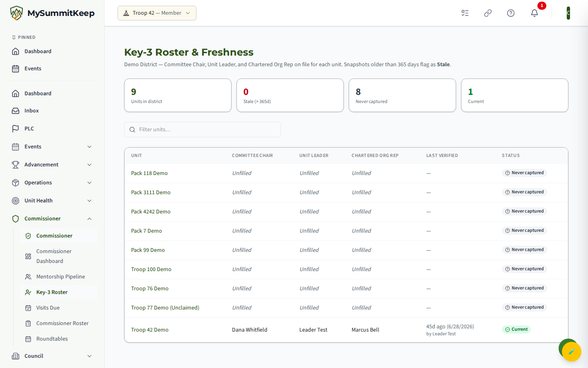Open the pinned Dashboard menu item
The image size is (588, 368).
click(x=52, y=52)
